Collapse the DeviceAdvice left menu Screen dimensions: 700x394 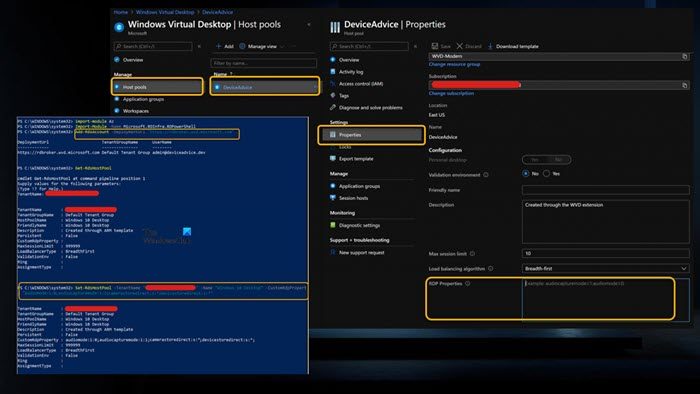pos(415,46)
